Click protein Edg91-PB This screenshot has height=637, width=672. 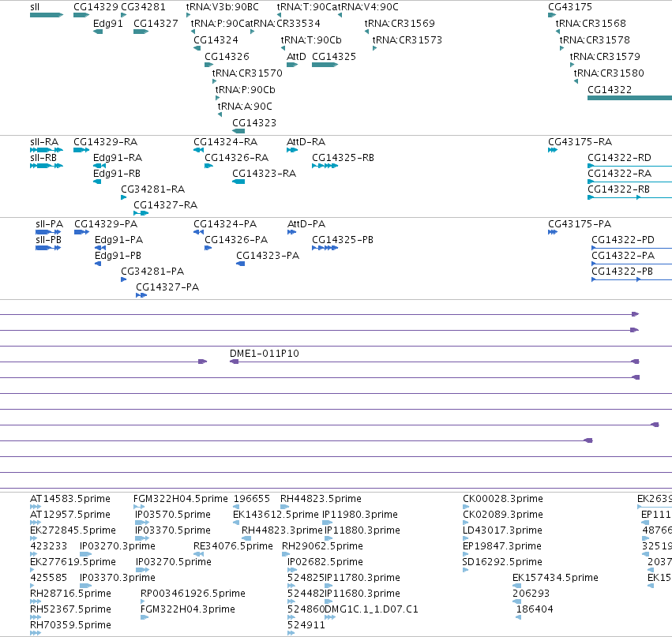98,264
